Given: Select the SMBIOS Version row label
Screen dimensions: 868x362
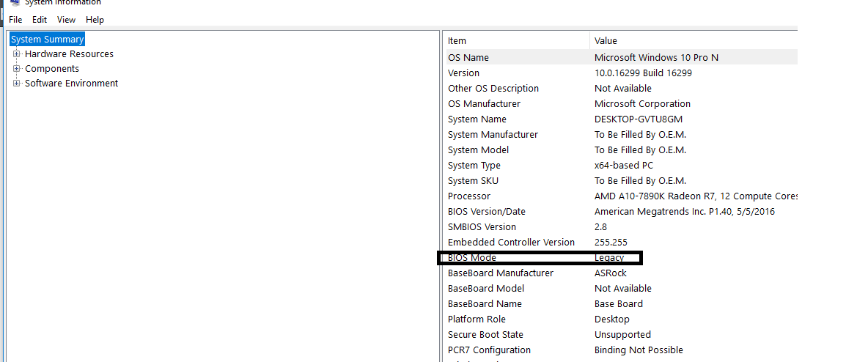Looking at the screenshot, I should tap(482, 227).
